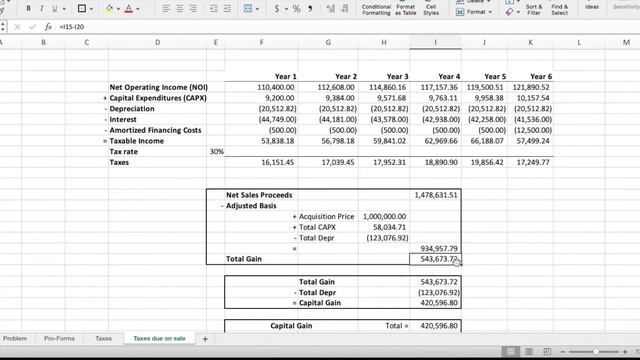Viewport: 640px width, 360px height.
Task: Select Year 4 Taxable Income 62,969.66
Action: click(x=436, y=141)
